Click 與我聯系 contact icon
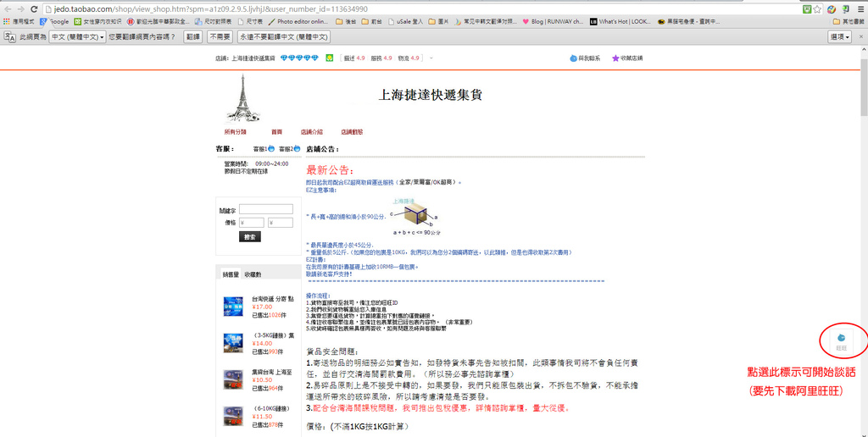 click(585, 58)
